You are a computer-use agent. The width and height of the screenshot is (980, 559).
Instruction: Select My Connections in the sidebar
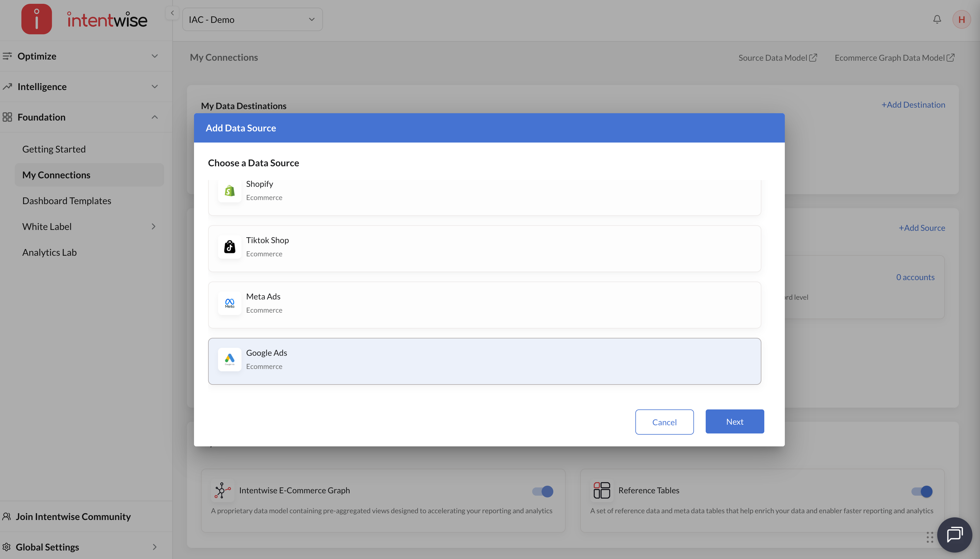(89, 175)
